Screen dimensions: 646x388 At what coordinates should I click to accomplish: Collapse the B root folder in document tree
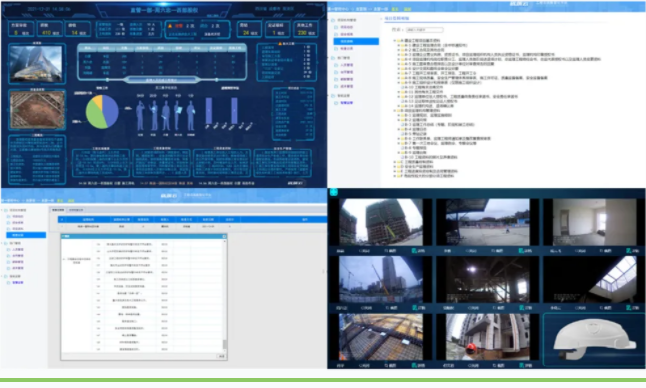pyautogui.click(x=395, y=110)
